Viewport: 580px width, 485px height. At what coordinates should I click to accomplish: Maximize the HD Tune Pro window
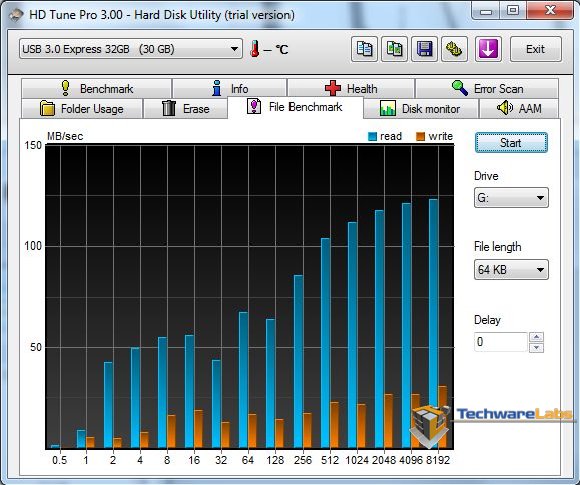click(x=513, y=10)
